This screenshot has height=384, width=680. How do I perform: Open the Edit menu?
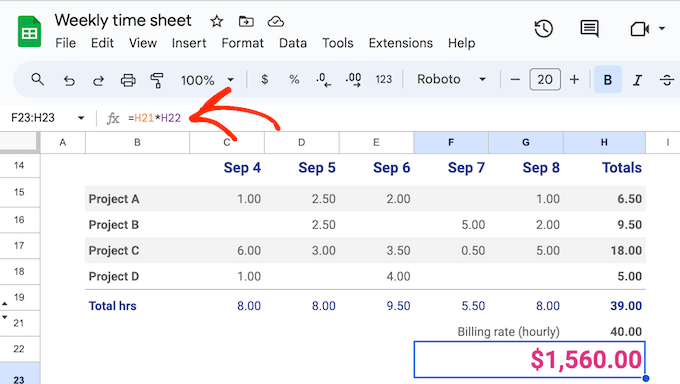click(x=102, y=43)
